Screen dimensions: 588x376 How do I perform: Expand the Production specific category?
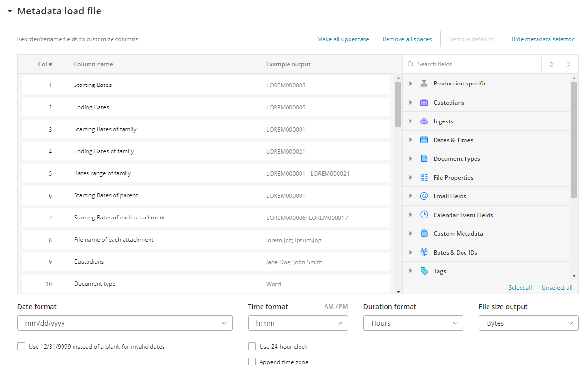point(410,84)
